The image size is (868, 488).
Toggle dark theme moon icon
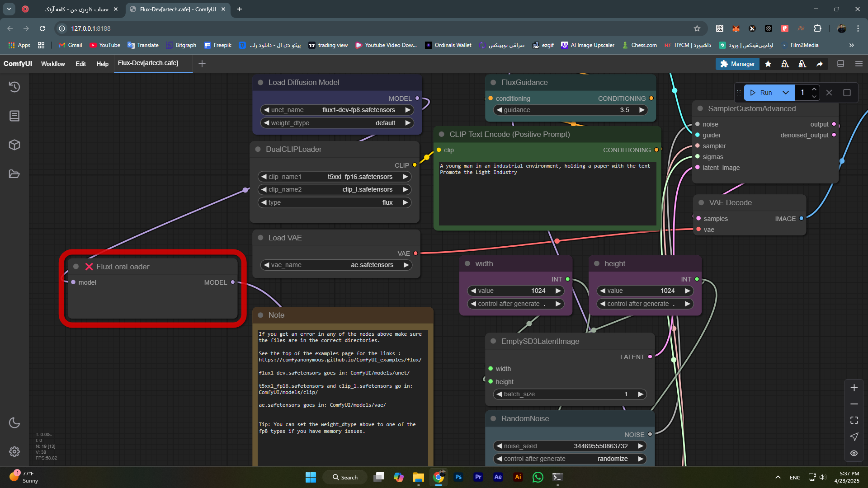(x=14, y=422)
